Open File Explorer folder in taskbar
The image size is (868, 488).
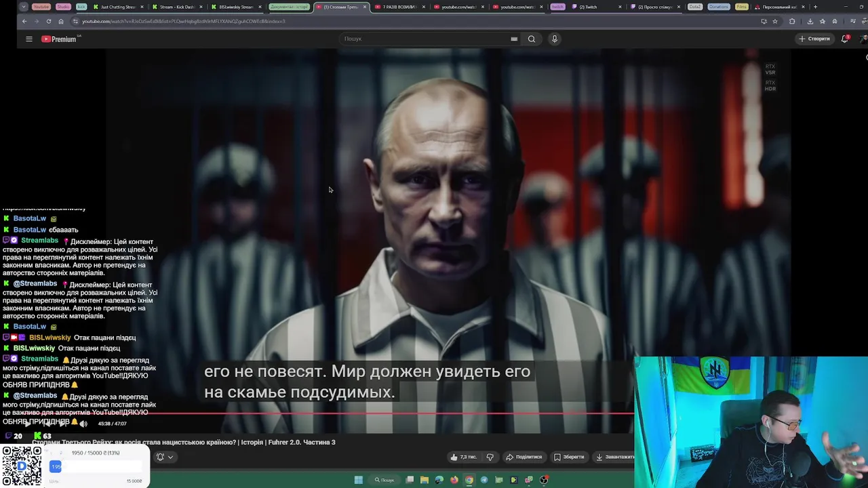pos(425,480)
